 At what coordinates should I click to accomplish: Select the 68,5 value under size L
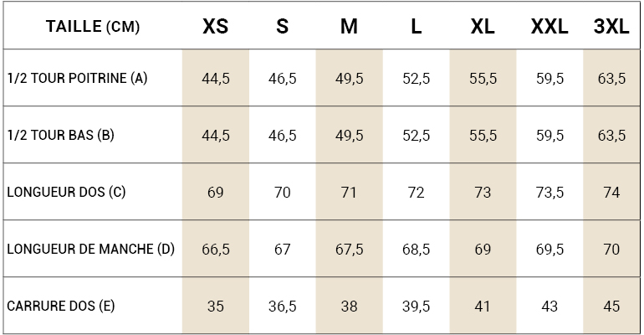click(416, 250)
